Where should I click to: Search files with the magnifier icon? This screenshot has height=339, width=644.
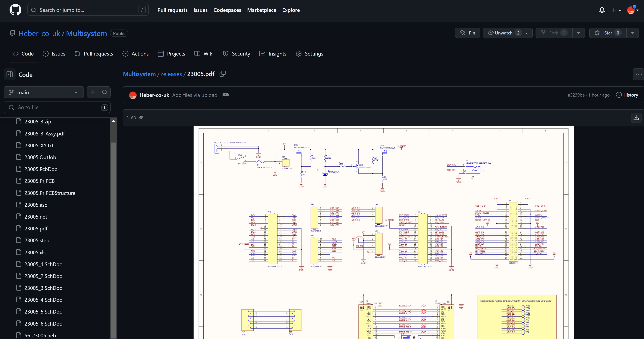click(105, 92)
